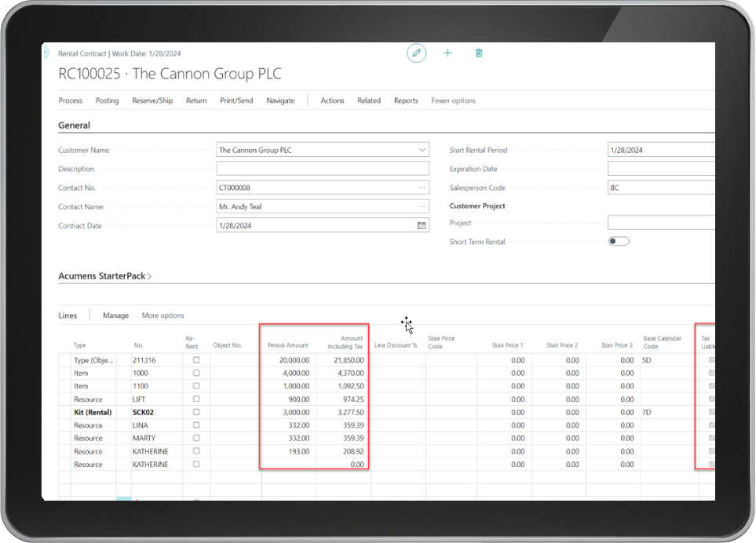This screenshot has height=543, width=756.
Task: Click the trash delete icon
Action: click(479, 53)
